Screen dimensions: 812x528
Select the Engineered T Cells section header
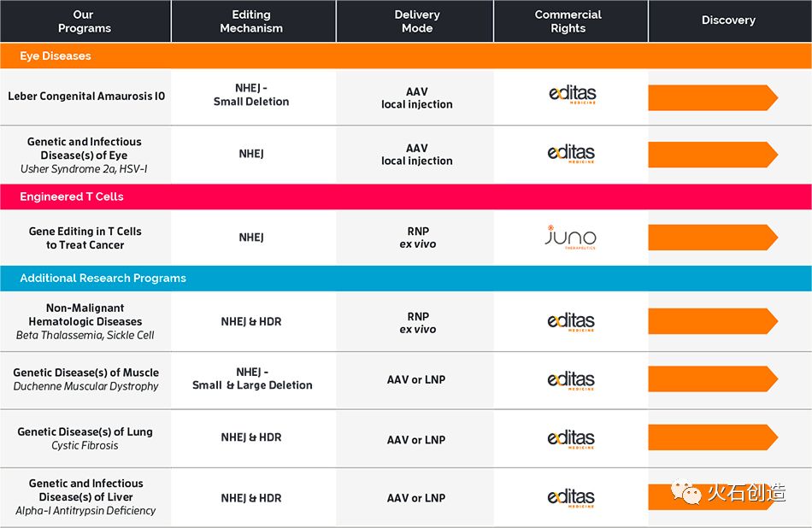coord(72,197)
